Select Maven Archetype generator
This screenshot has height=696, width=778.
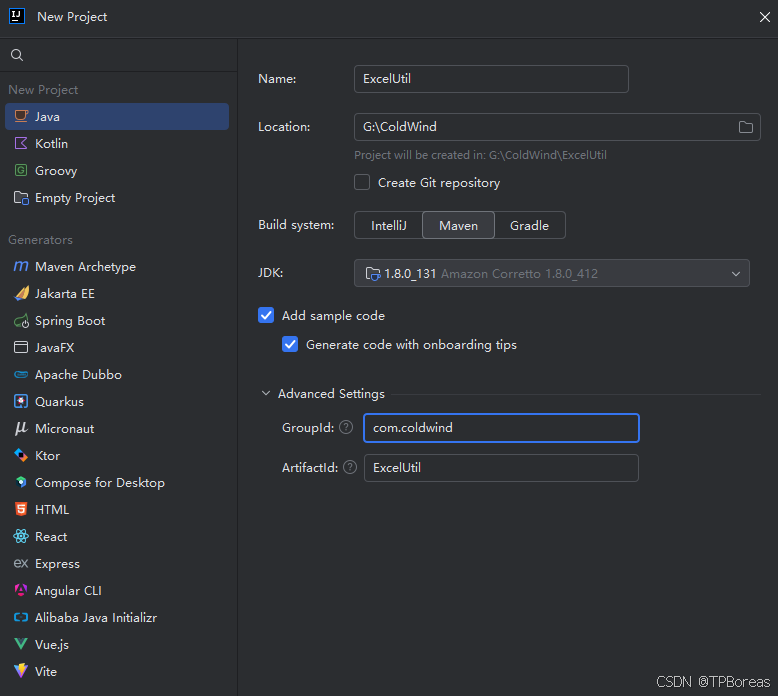coord(117,266)
